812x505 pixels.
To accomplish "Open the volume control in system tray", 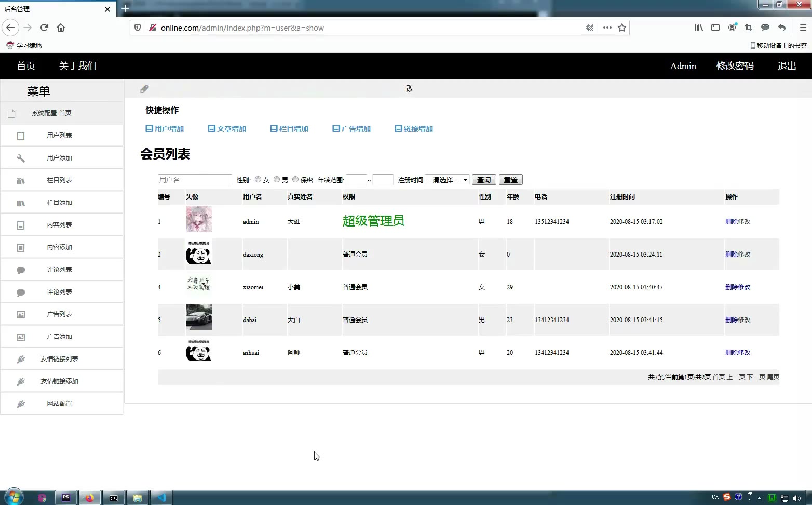I will click(798, 497).
